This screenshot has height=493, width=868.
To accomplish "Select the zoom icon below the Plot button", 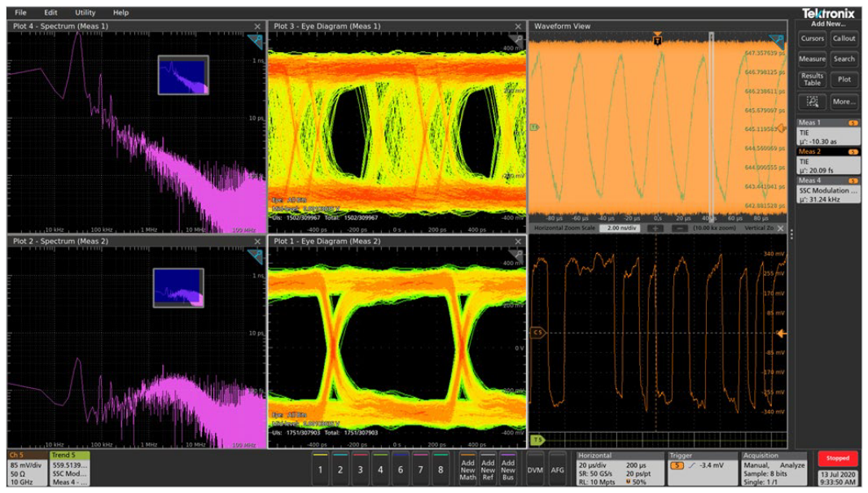I will 810,101.
